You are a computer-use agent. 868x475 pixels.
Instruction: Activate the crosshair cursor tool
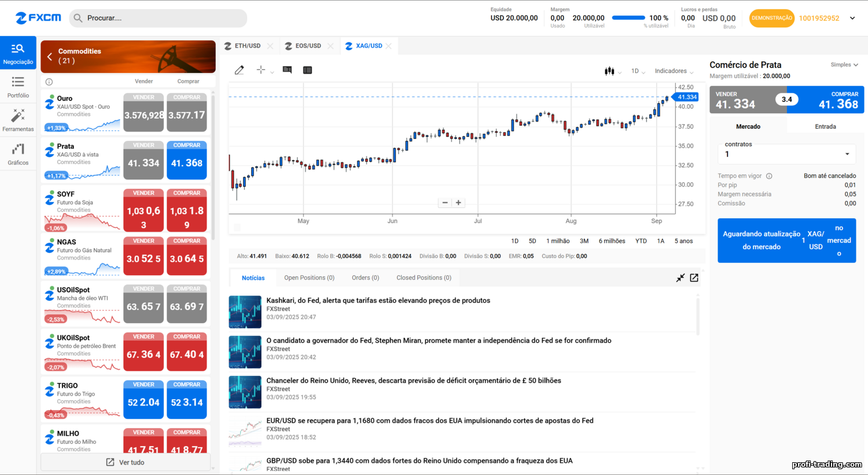(261, 70)
